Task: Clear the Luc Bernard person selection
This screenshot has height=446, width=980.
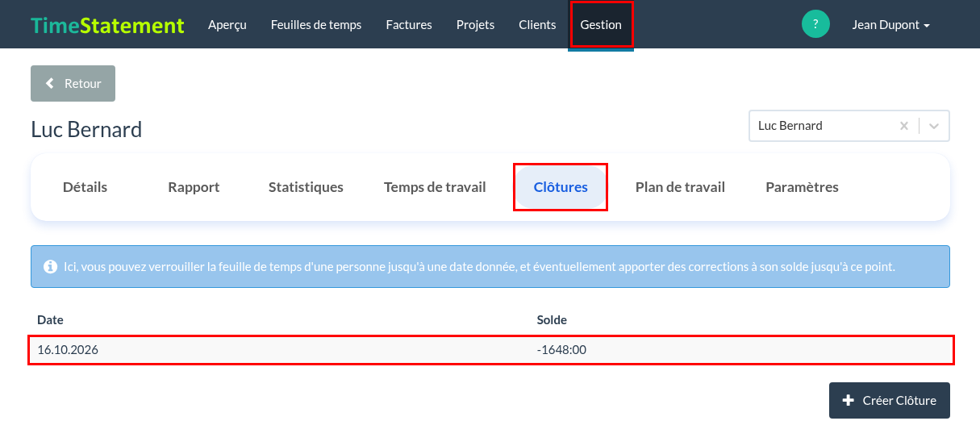Action: point(904,126)
